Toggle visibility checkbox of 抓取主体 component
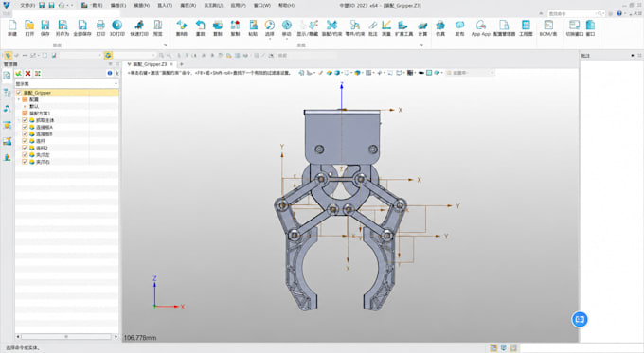Viewport: 644px width, 353px height. click(25, 120)
